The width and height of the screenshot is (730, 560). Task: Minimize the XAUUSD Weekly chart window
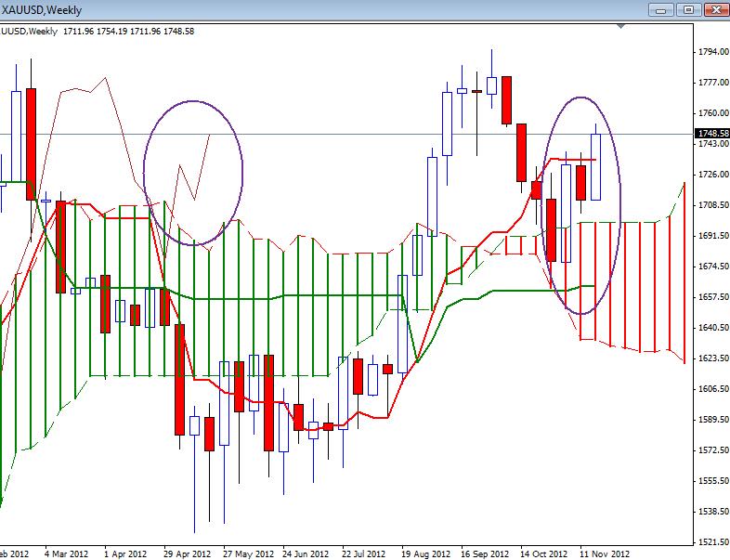click(661, 10)
